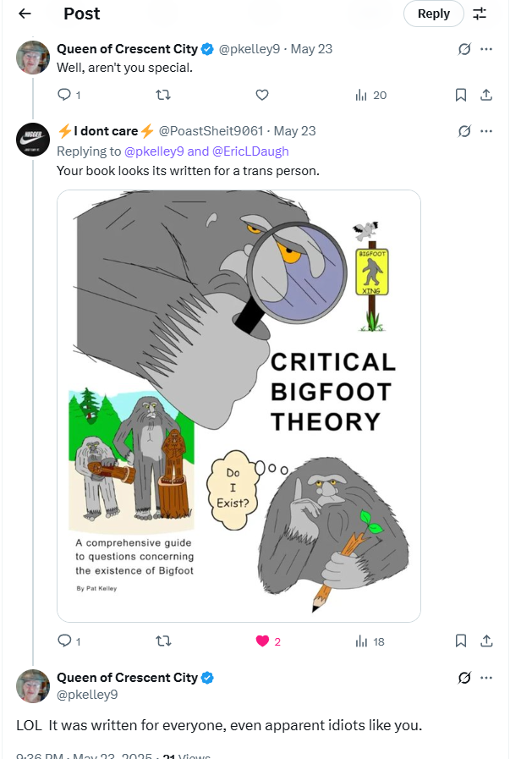Screen dimensions: 532x759
Task: Open Grok icon on first pkelley9 post
Action: coord(464,49)
